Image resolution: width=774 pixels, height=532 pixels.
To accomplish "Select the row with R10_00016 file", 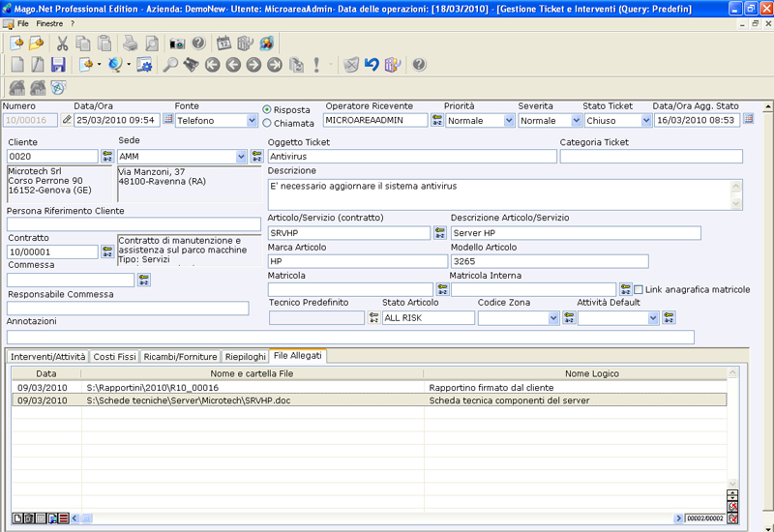I will pyautogui.click(x=370, y=388).
